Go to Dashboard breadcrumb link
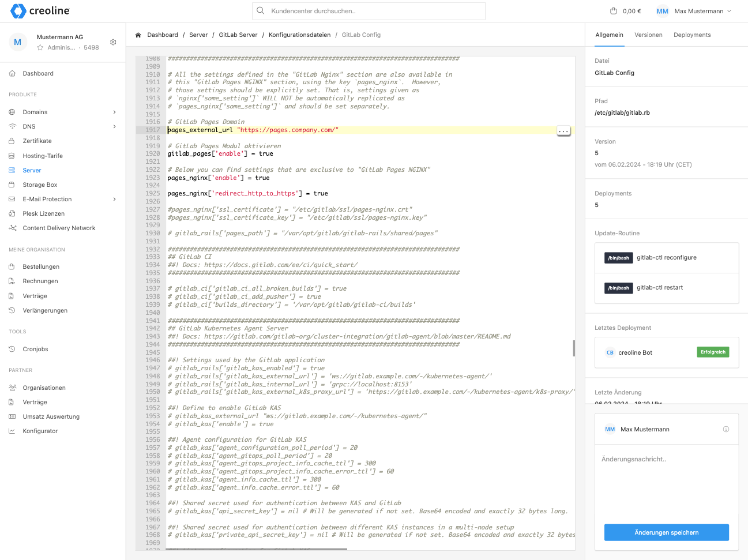 [163, 35]
